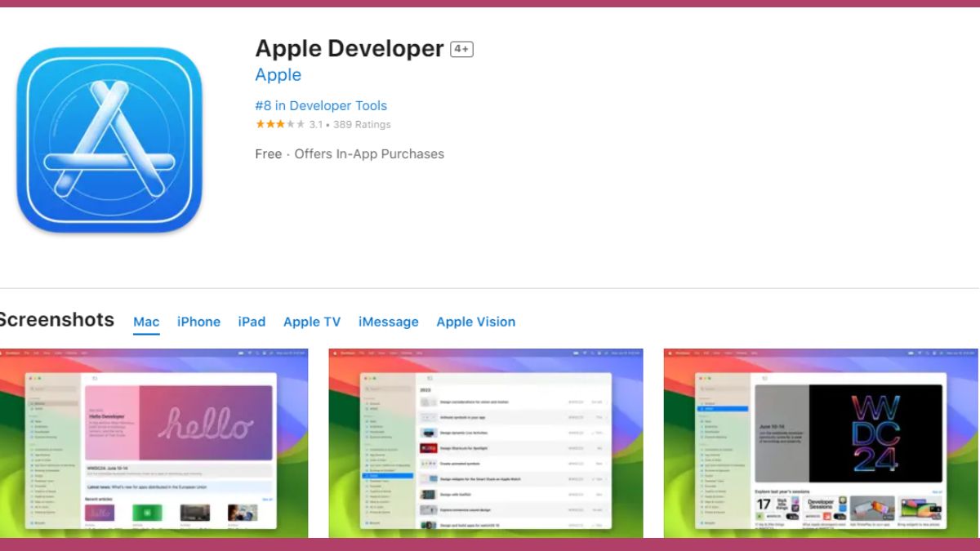
Task: Click the Apple Developer title heading
Action: 350,48
